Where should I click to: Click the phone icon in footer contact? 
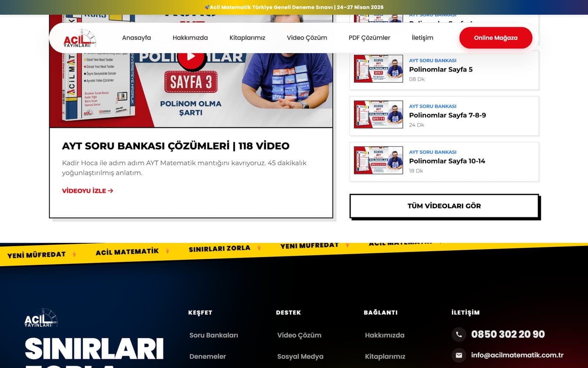click(459, 335)
